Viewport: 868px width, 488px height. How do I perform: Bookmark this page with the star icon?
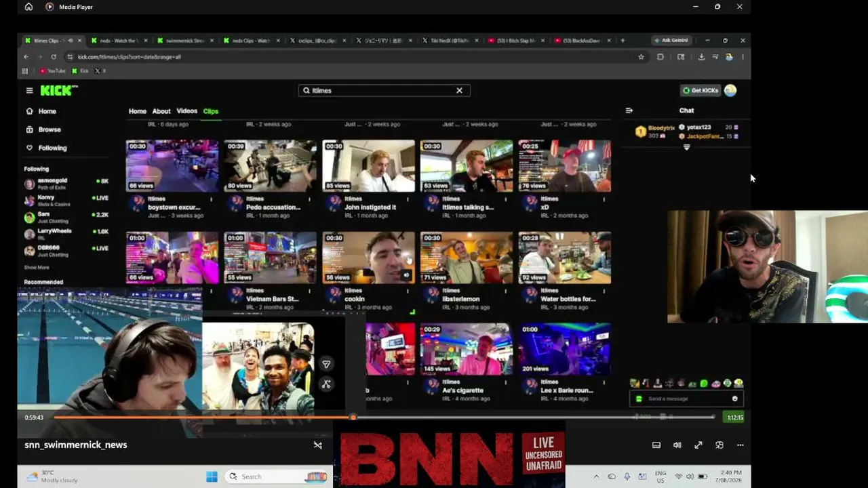click(641, 57)
